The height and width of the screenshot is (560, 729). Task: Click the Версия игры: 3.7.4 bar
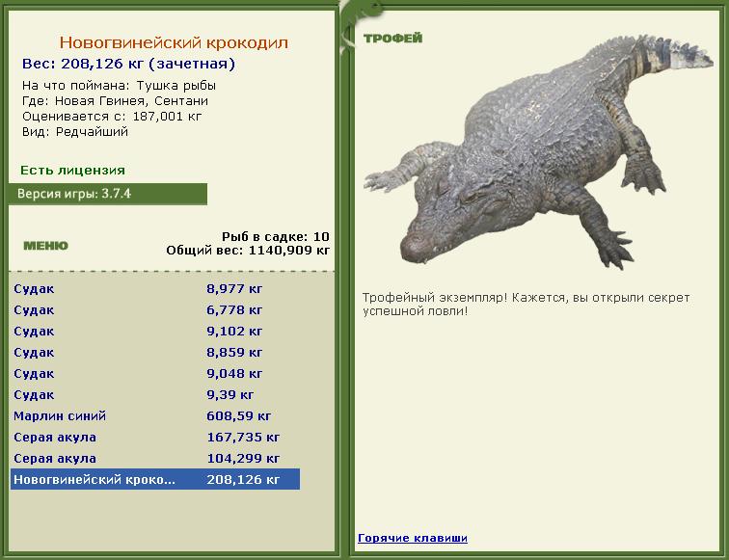(x=108, y=194)
